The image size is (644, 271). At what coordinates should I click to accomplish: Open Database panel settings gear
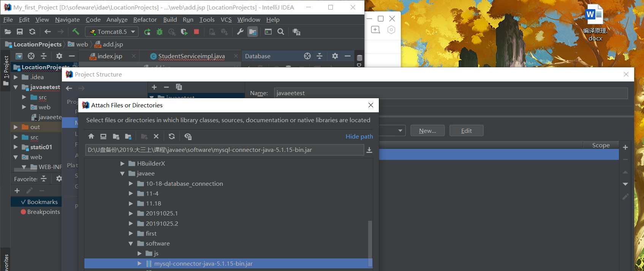coord(335,56)
